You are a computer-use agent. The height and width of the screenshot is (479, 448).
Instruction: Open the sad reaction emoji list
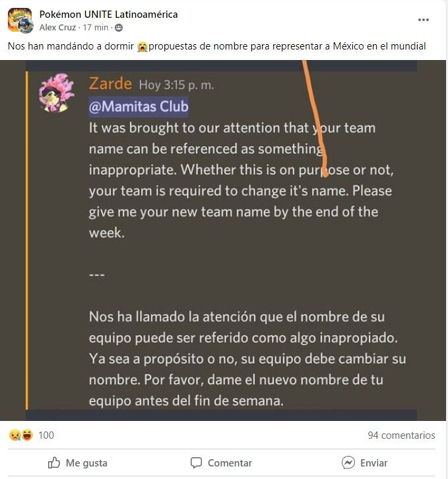[x=15, y=435]
